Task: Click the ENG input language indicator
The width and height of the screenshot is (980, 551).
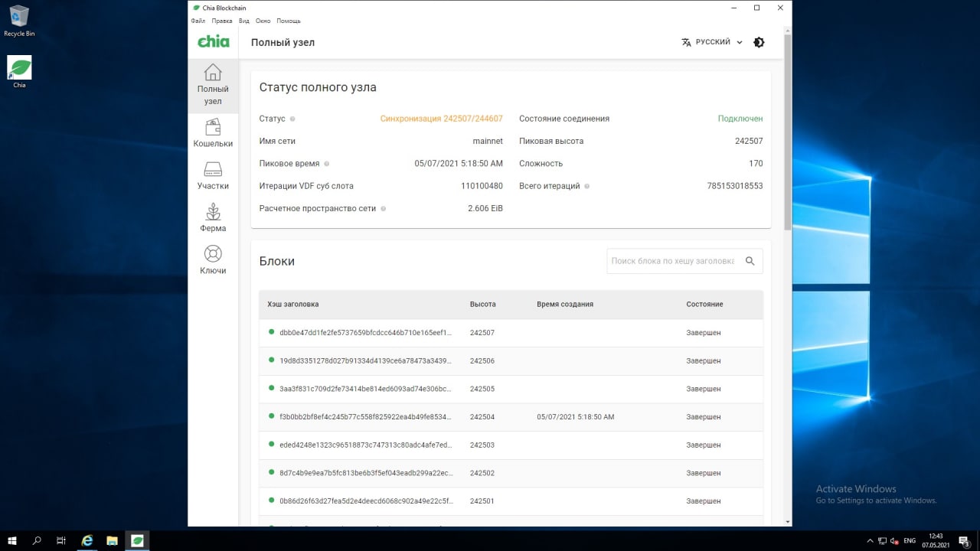Action: pyautogui.click(x=910, y=540)
